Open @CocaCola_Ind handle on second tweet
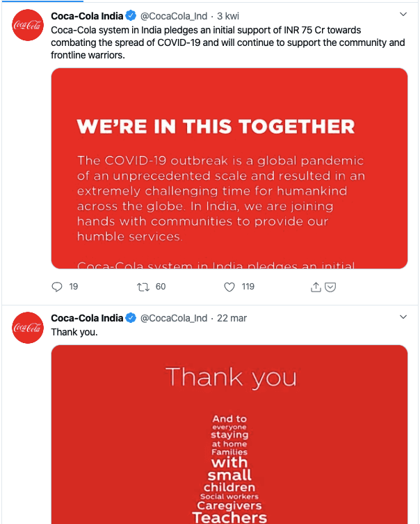 174,318
